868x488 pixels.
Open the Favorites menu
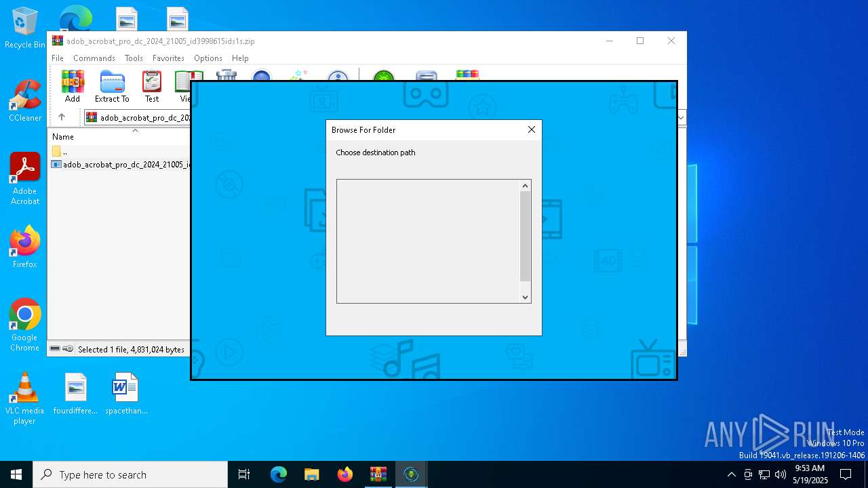tap(168, 58)
